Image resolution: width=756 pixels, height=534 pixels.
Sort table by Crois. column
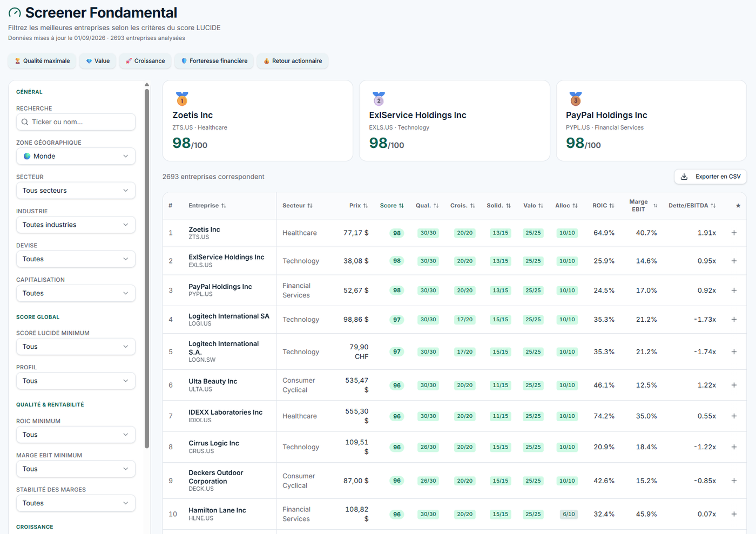[463, 206]
